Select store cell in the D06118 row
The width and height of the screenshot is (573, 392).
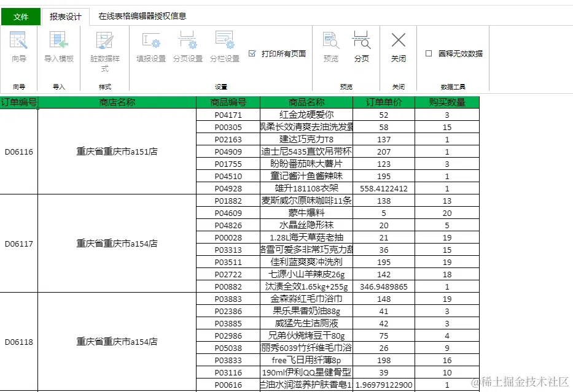pyautogui.click(x=117, y=342)
